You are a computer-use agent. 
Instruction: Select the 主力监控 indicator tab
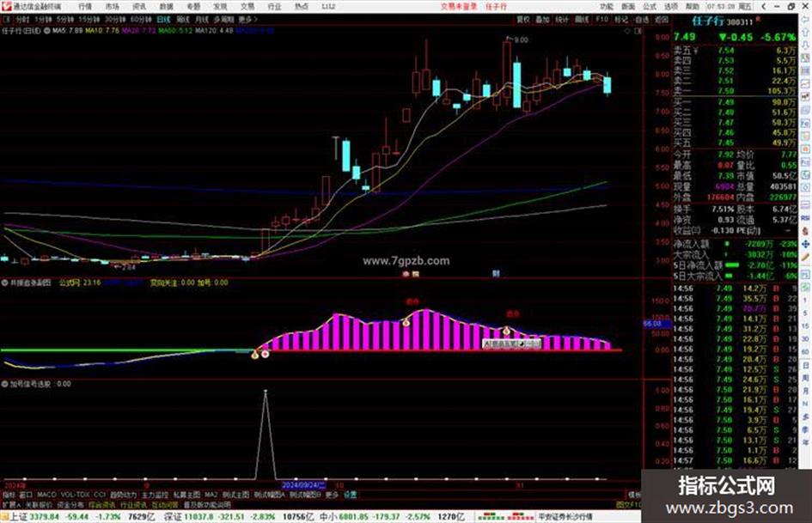(x=155, y=495)
